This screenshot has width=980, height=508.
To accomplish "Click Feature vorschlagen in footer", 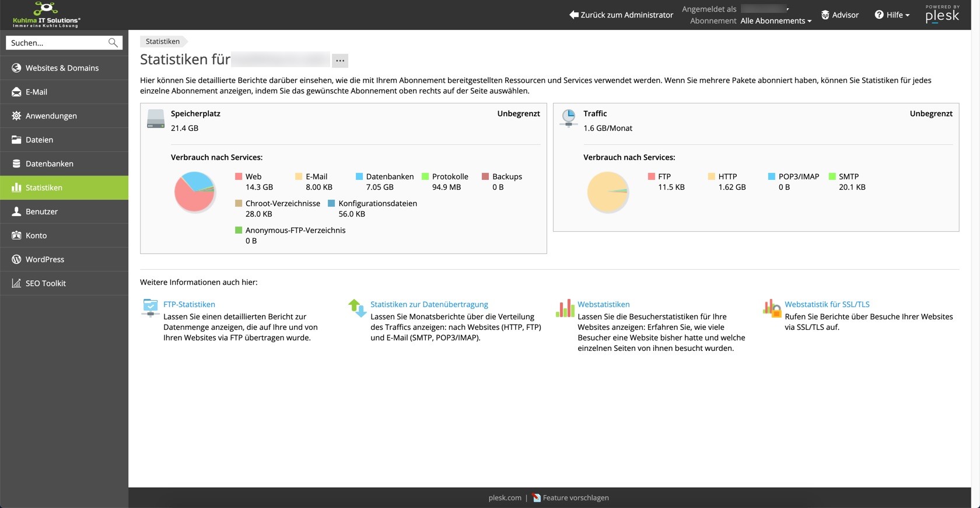I will pos(575,497).
